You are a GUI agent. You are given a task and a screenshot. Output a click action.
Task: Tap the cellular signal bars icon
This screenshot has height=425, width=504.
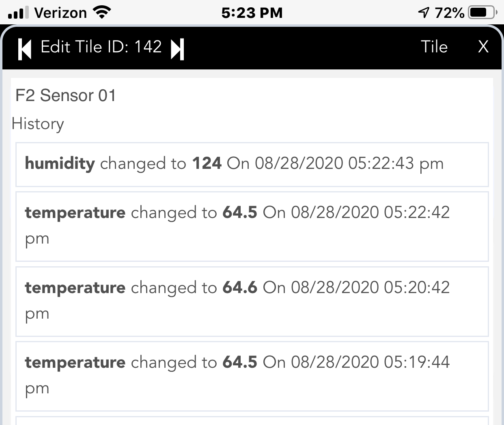18,13
